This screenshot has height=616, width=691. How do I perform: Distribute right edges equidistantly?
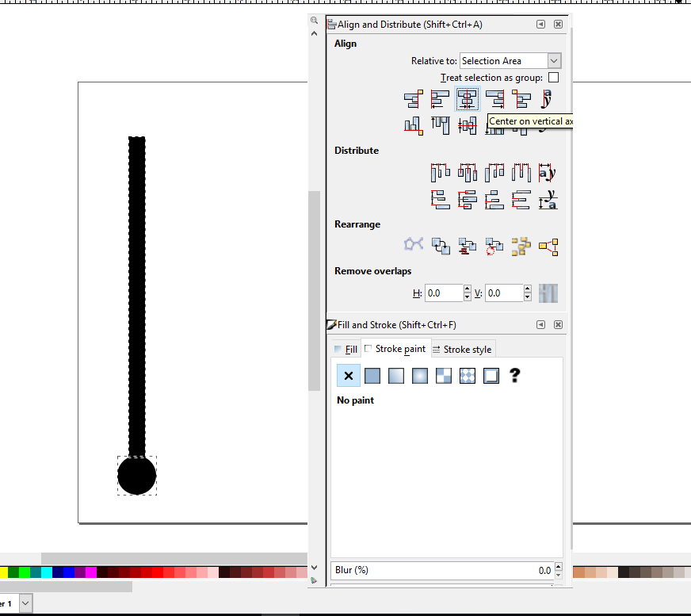click(494, 172)
